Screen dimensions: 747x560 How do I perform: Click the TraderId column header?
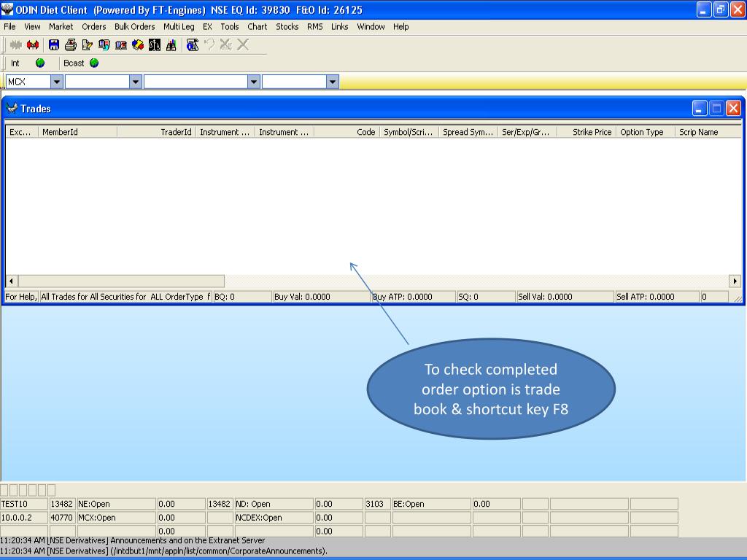coord(157,132)
